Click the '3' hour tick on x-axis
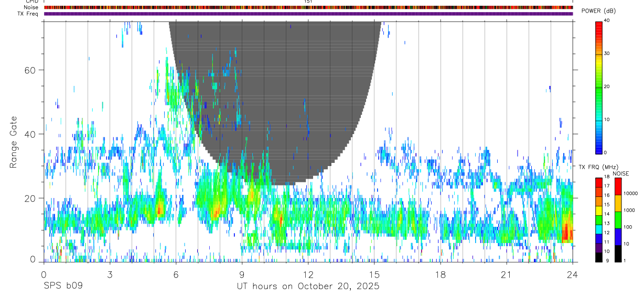Screen dimensions: 644x297 click(x=110, y=274)
